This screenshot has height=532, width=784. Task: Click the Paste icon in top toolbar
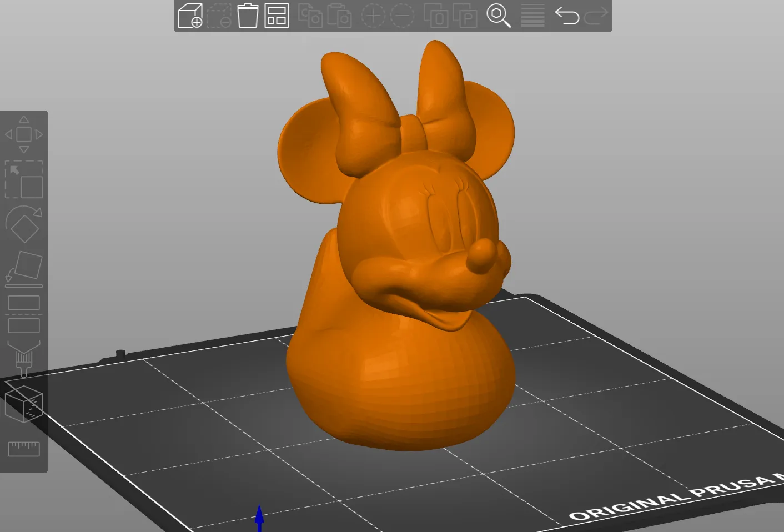(x=339, y=16)
